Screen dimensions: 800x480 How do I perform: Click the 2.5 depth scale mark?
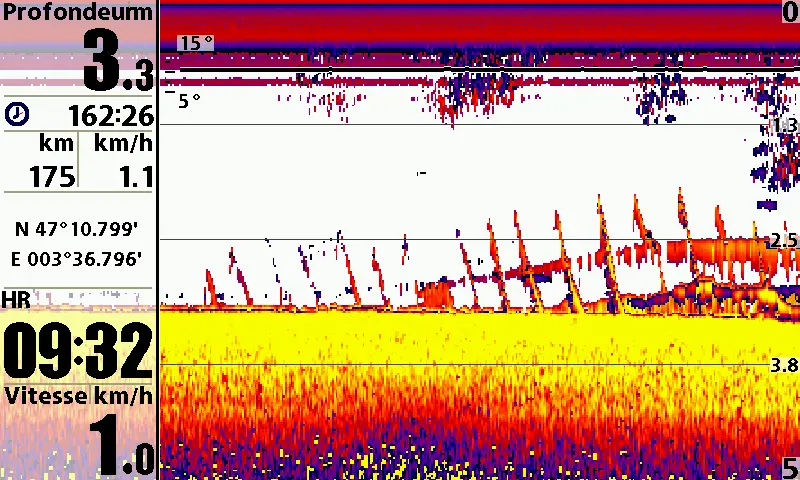click(x=783, y=241)
